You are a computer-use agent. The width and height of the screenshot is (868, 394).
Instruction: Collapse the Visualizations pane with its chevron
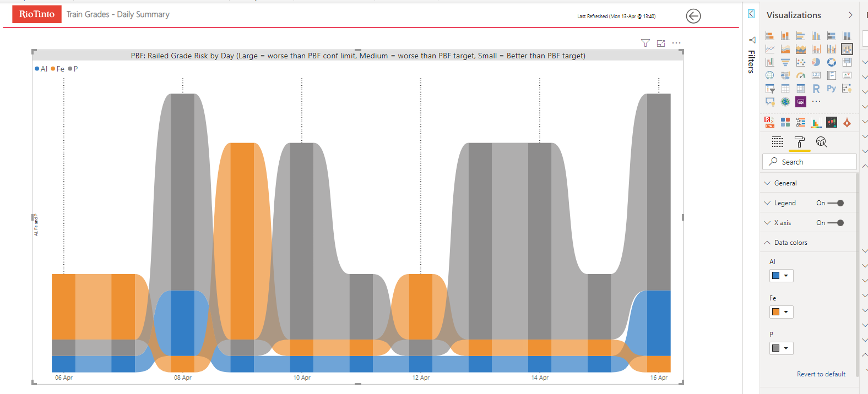(x=850, y=15)
